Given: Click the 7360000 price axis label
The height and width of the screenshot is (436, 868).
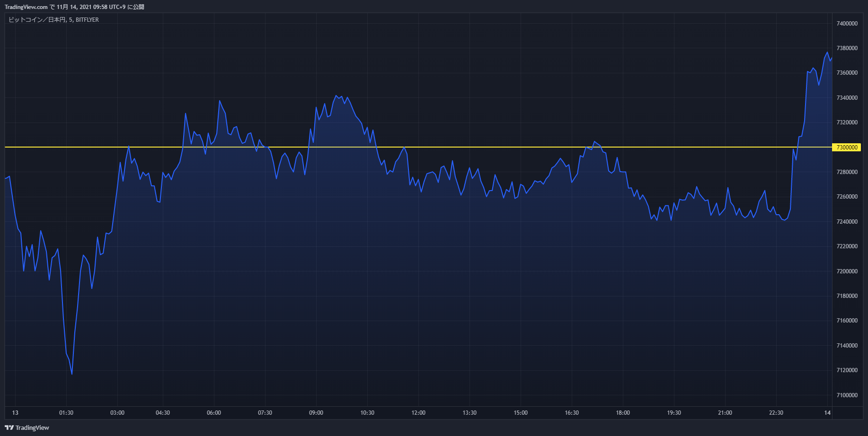Looking at the screenshot, I should [847, 73].
